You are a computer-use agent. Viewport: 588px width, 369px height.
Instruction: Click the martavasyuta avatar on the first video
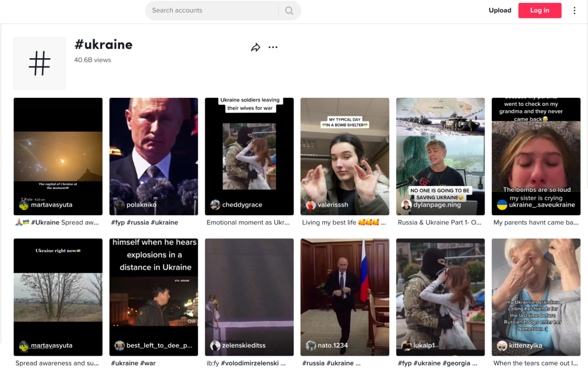click(24, 205)
